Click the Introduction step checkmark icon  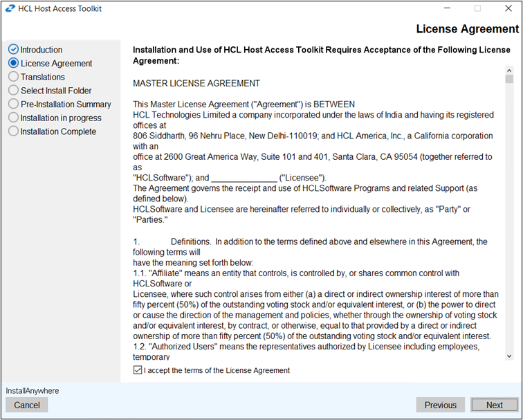(13, 49)
